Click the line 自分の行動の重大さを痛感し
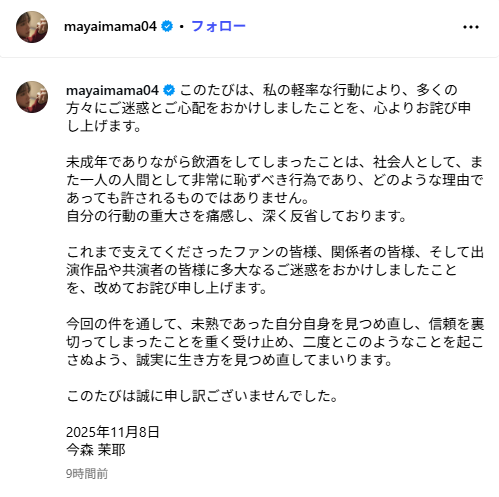The image size is (499, 497). 236,216
